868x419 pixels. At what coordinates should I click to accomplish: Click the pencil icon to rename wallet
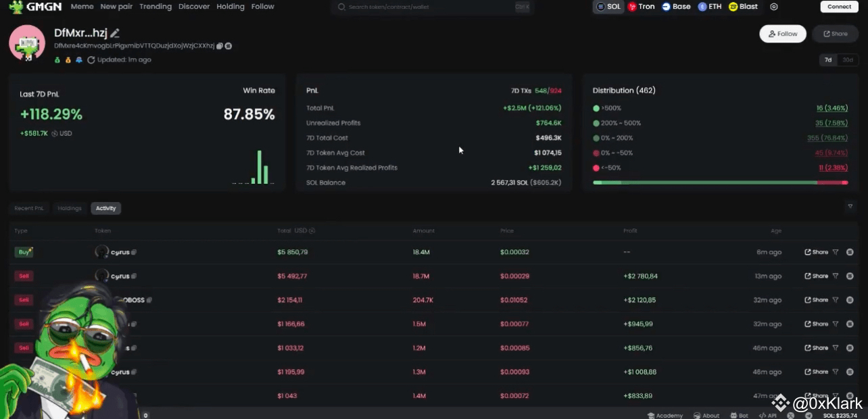115,33
